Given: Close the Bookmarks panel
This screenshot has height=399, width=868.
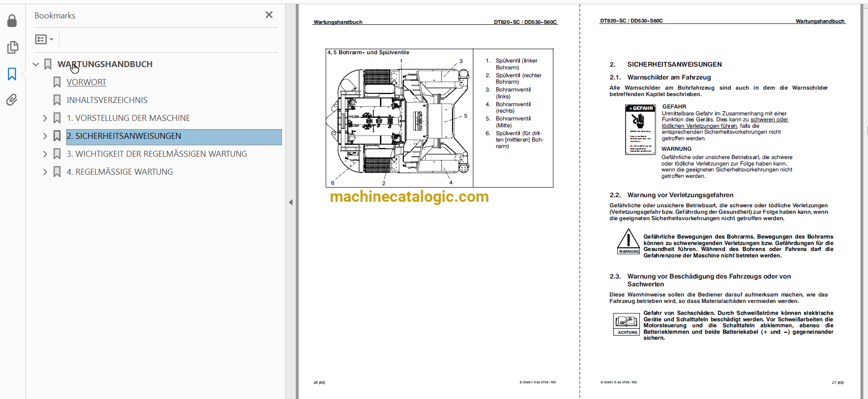Looking at the screenshot, I should click(269, 15).
